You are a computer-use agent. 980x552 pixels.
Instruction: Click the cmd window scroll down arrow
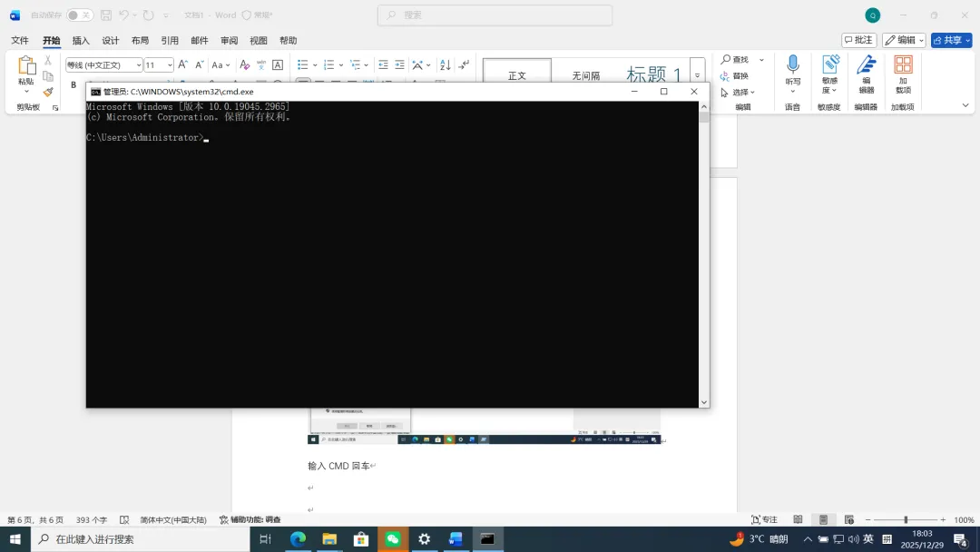(704, 402)
